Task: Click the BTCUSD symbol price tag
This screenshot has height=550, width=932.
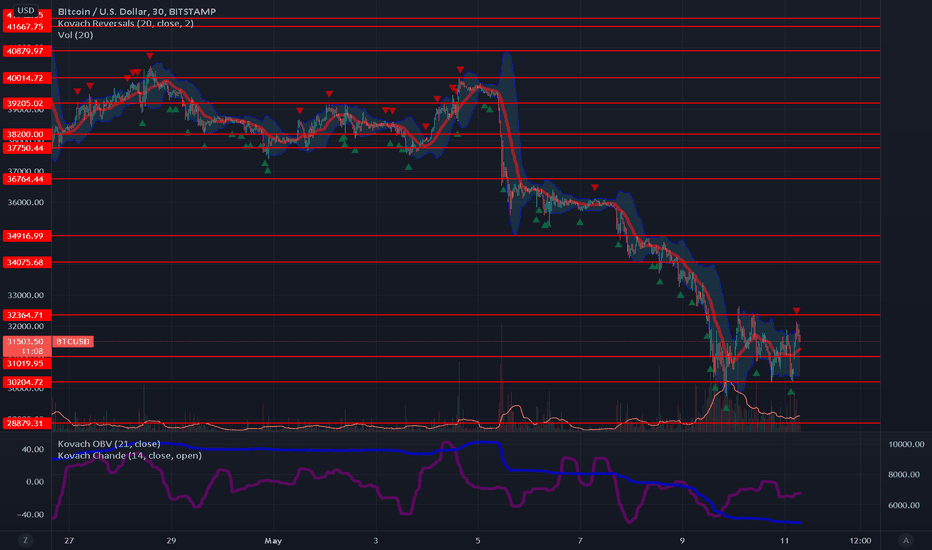Action: click(x=73, y=341)
